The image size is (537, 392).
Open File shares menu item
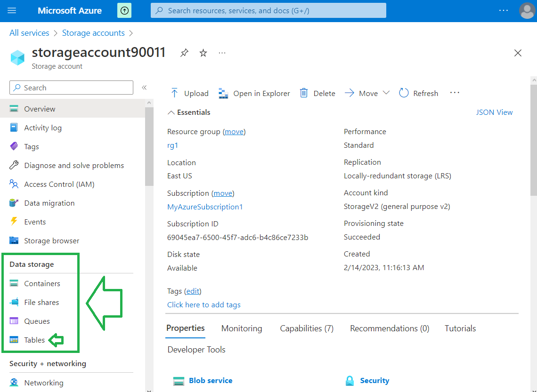[41, 302]
